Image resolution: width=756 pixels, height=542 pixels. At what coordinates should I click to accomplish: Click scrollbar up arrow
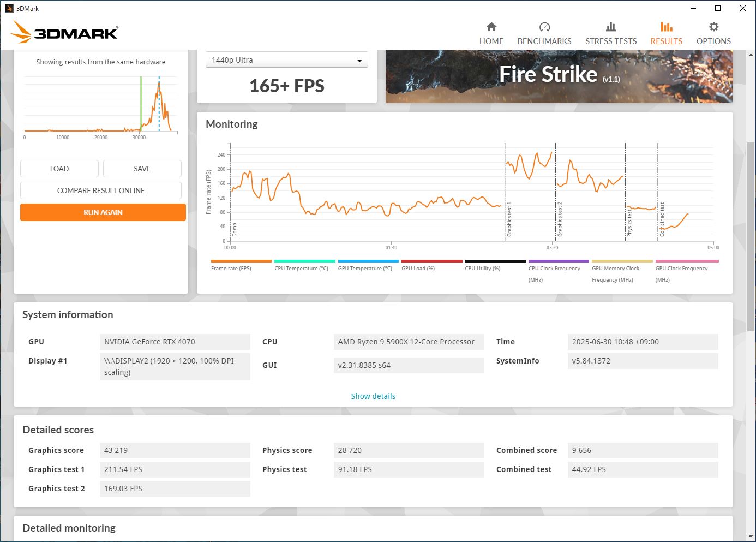point(751,55)
